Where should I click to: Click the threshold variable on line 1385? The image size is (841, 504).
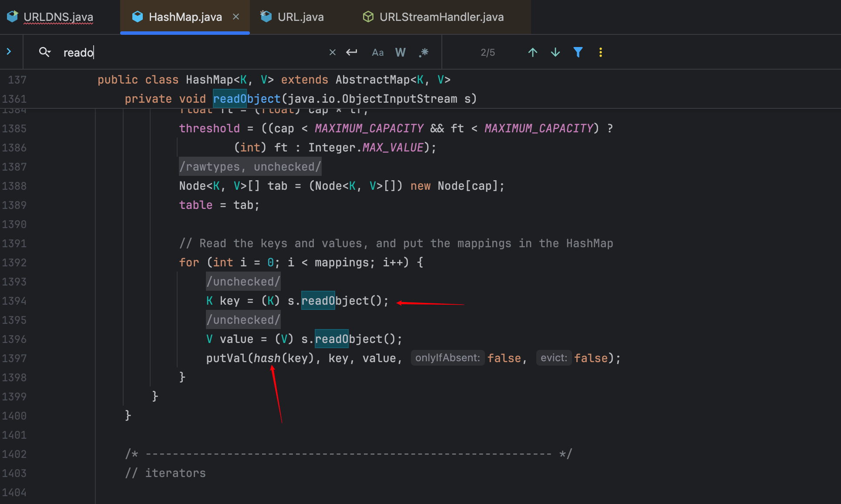tap(209, 128)
